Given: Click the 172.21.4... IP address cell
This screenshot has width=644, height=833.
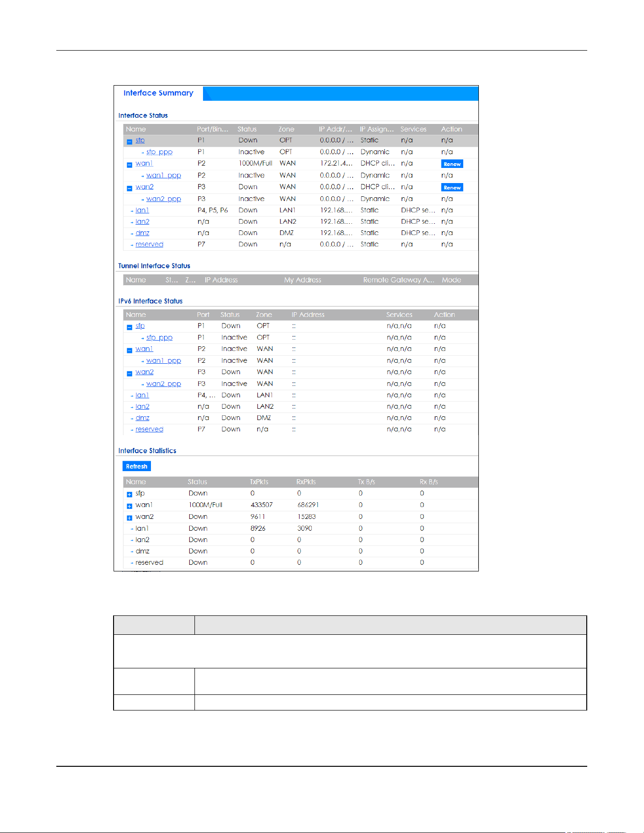Looking at the screenshot, I should [x=336, y=163].
